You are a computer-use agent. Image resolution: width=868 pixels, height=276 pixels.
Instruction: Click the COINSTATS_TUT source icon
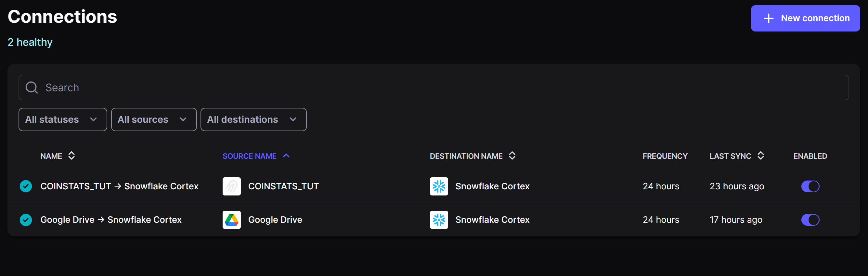click(x=231, y=186)
